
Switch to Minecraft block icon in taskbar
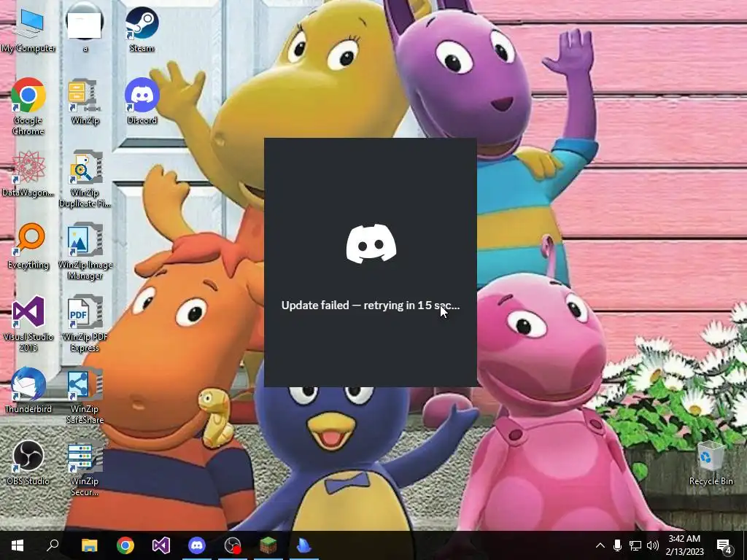coord(268,545)
